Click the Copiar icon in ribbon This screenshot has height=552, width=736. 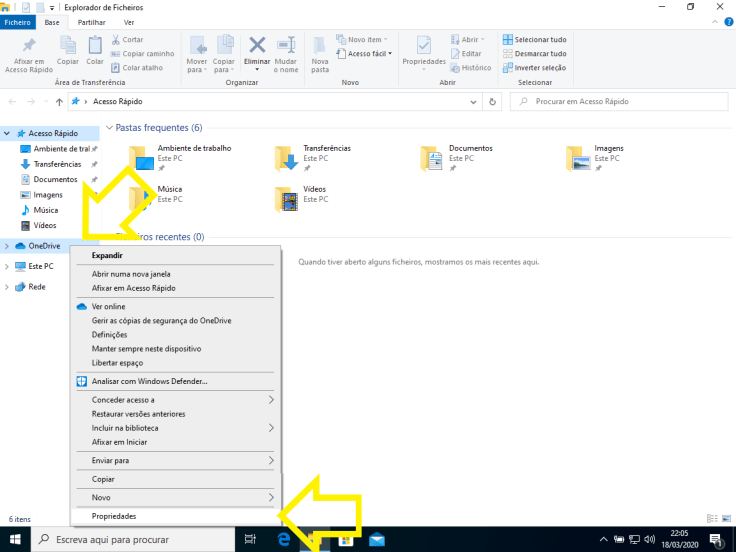[69, 46]
